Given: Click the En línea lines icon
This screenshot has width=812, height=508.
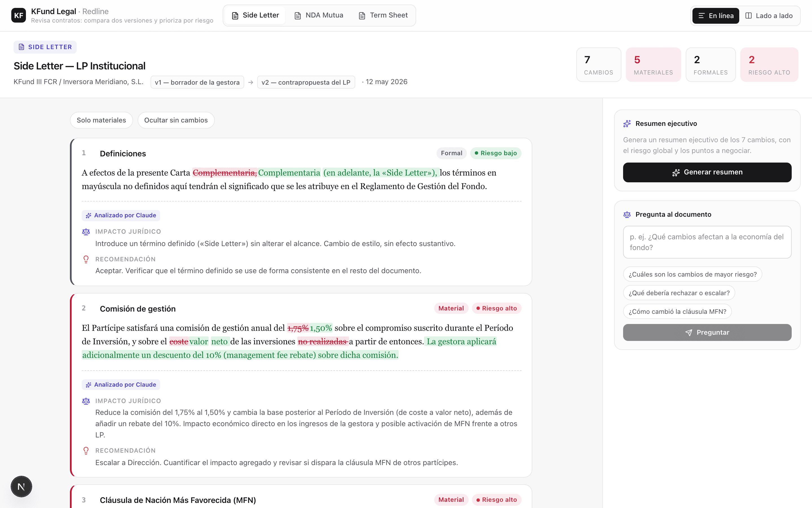Looking at the screenshot, I should click(701, 16).
